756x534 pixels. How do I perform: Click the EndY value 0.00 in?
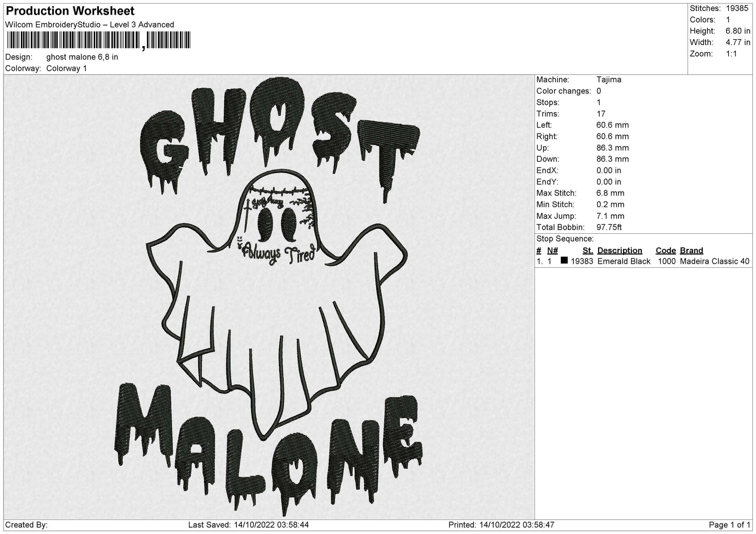coord(609,182)
